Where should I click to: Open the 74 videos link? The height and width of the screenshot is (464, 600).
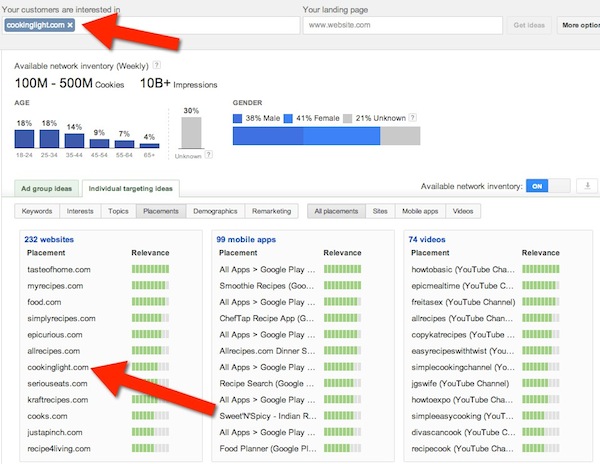pos(427,239)
